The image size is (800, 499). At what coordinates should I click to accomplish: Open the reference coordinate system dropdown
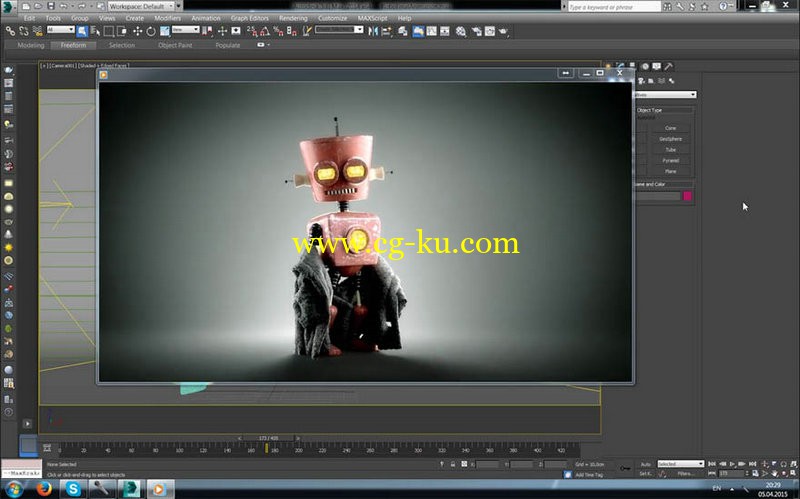[185, 30]
